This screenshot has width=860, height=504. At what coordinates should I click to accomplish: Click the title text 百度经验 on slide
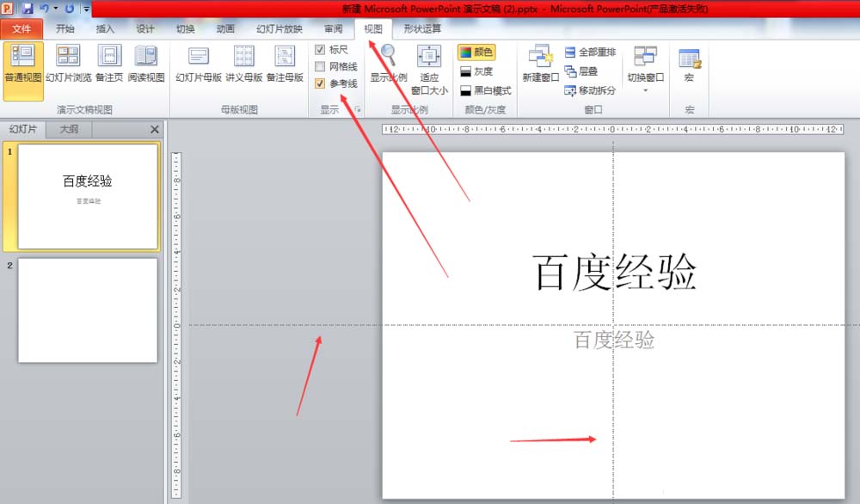click(x=614, y=272)
